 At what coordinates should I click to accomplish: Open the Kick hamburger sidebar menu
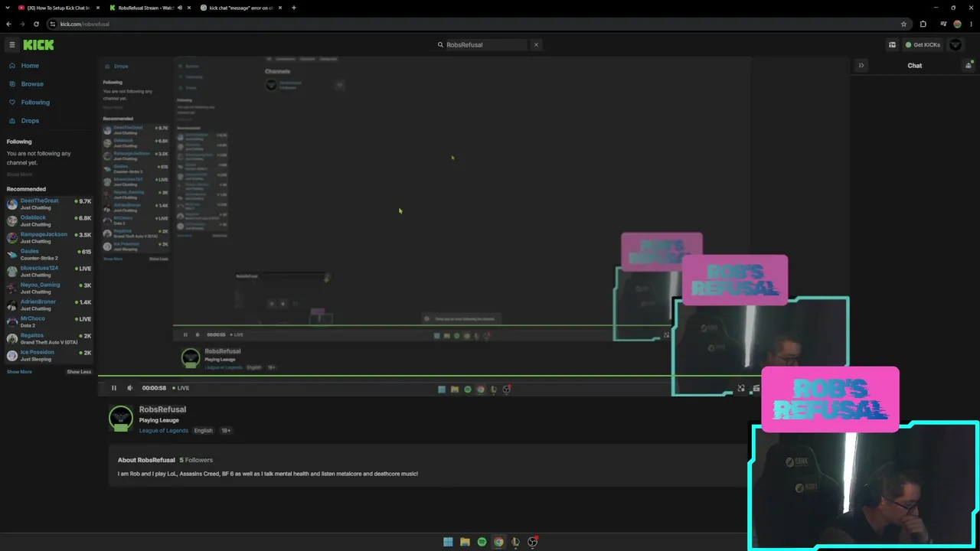[11, 45]
